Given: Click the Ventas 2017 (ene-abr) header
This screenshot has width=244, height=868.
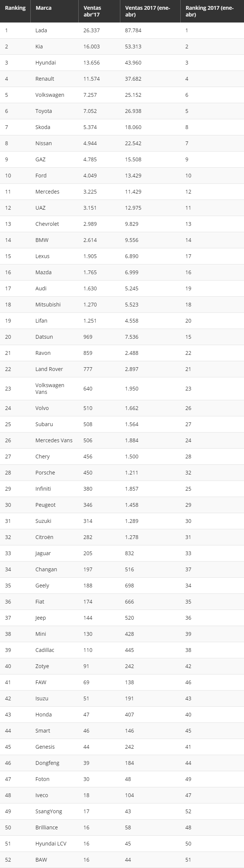Looking at the screenshot, I should tap(147, 11).
